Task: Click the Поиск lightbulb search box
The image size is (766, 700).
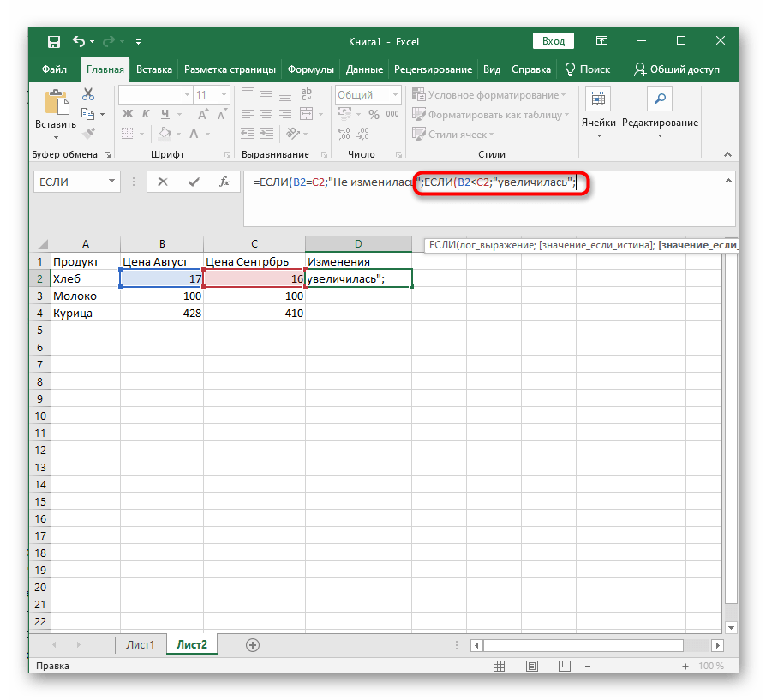Action: point(587,69)
